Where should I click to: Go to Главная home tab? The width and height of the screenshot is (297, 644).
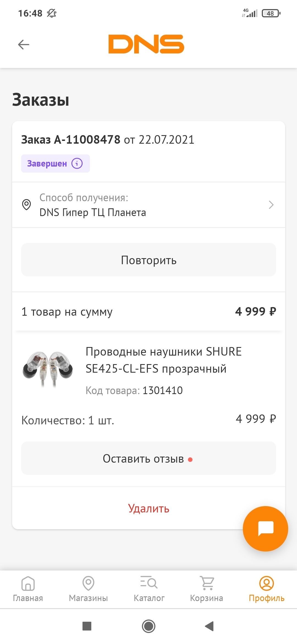click(28, 588)
